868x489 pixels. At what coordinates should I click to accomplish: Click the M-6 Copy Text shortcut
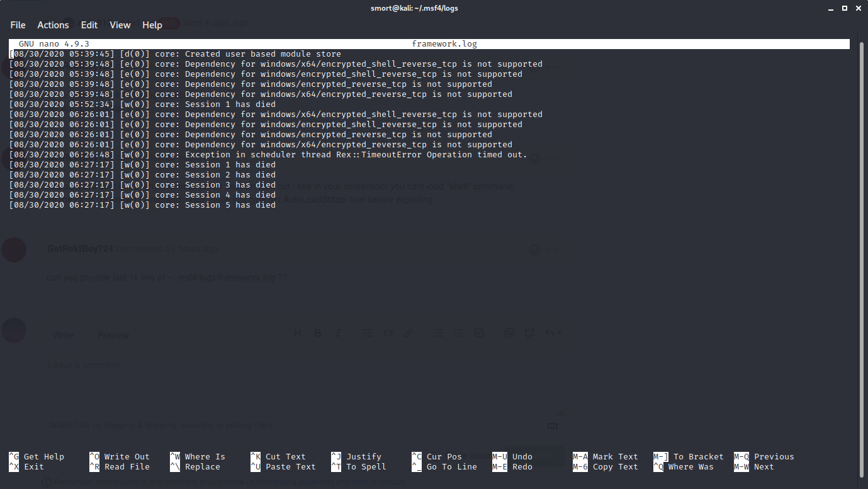[x=606, y=467]
